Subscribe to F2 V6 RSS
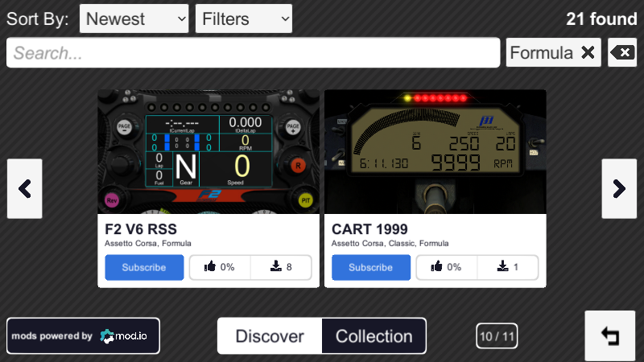 point(144,267)
